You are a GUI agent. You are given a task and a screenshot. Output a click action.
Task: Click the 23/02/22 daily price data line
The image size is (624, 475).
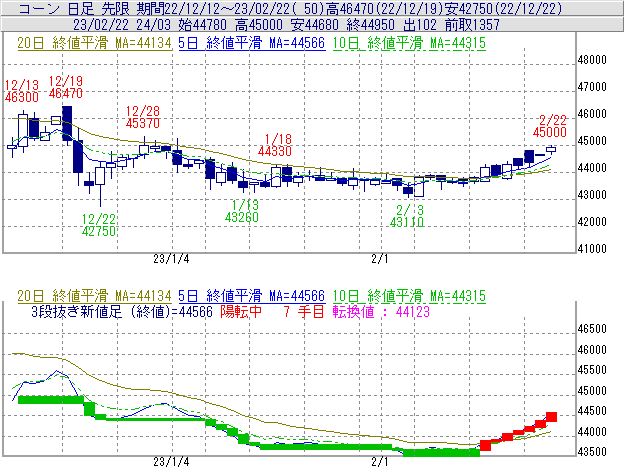[286, 25]
